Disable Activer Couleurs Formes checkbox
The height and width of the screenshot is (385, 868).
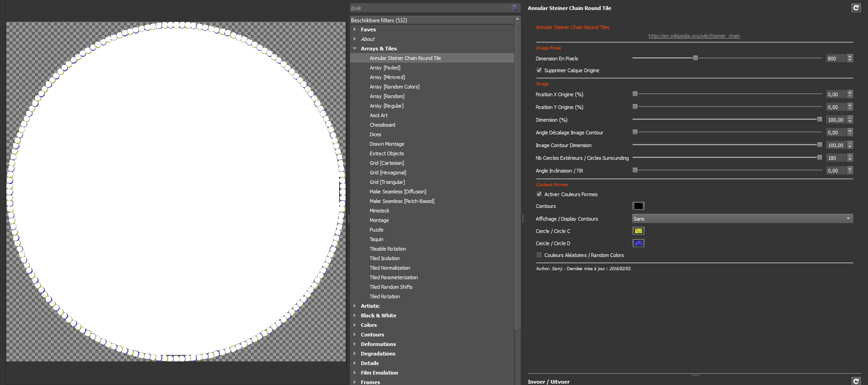[539, 194]
